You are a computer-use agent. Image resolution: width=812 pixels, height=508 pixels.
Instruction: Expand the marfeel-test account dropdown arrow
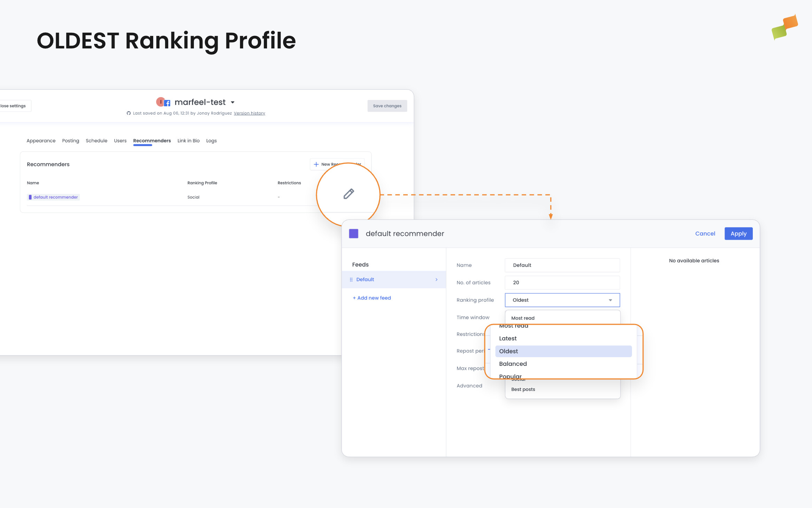pos(233,102)
